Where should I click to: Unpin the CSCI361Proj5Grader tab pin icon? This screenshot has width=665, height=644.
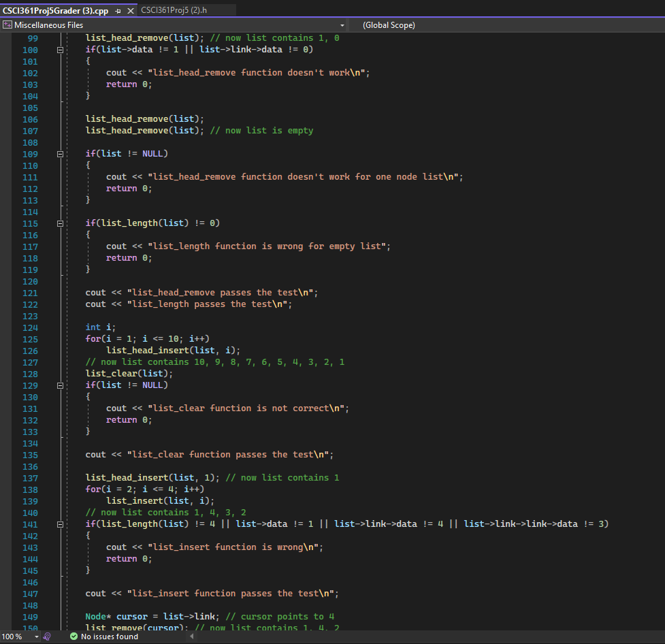click(x=117, y=10)
